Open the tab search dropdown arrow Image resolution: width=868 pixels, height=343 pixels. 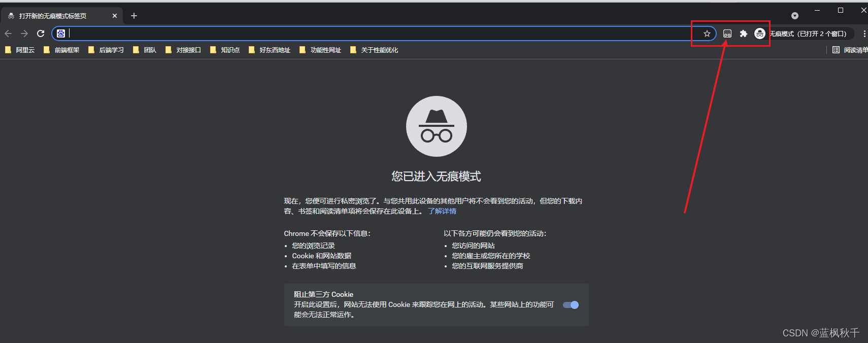point(795,16)
